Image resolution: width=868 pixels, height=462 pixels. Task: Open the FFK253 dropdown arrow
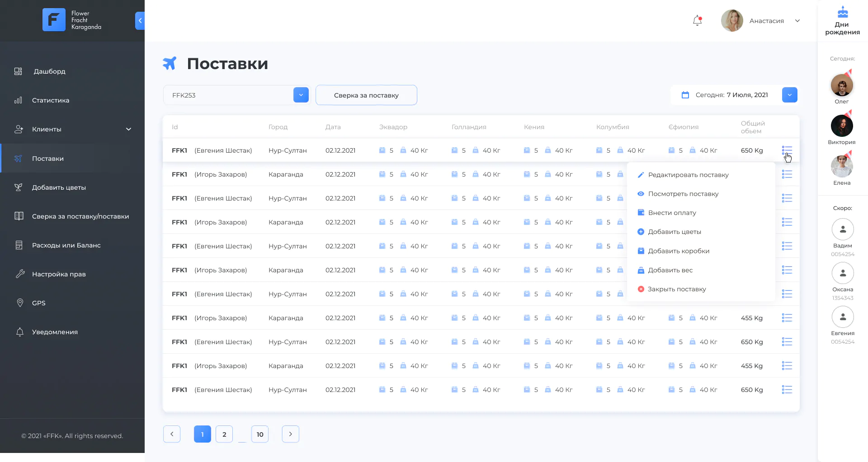coord(301,95)
